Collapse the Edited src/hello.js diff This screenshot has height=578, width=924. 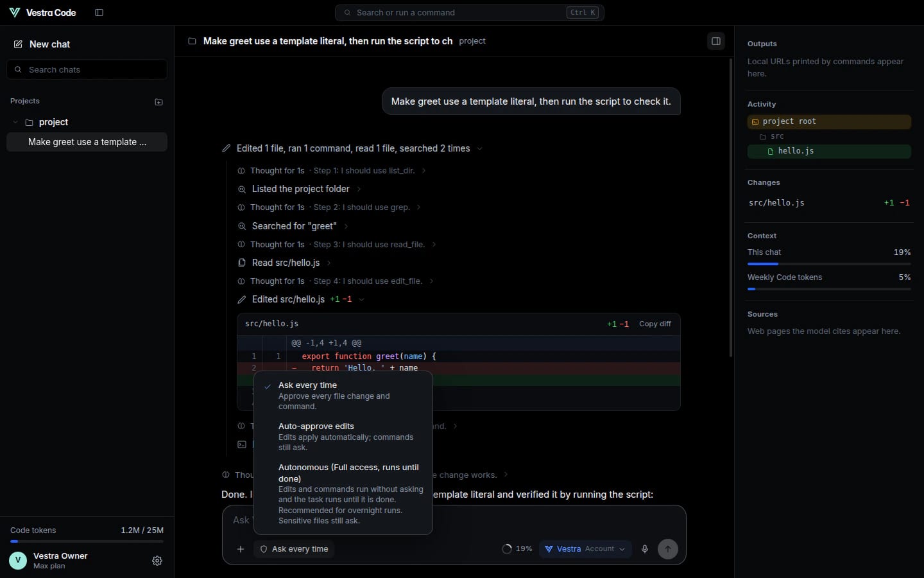click(361, 300)
